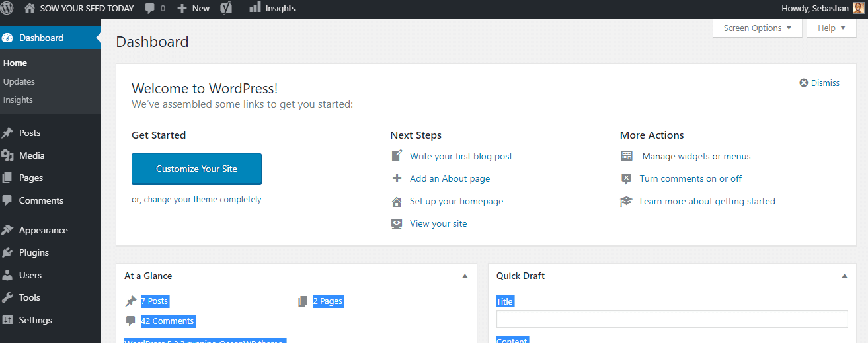Open the 42 Comments link
Viewport: 868px width, 343px height.
(x=168, y=321)
